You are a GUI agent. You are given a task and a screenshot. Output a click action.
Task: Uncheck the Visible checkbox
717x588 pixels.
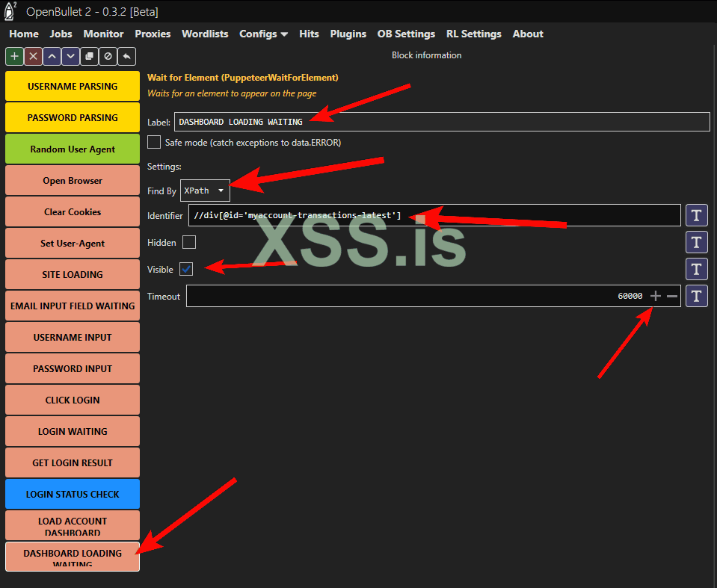click(186, 269)
